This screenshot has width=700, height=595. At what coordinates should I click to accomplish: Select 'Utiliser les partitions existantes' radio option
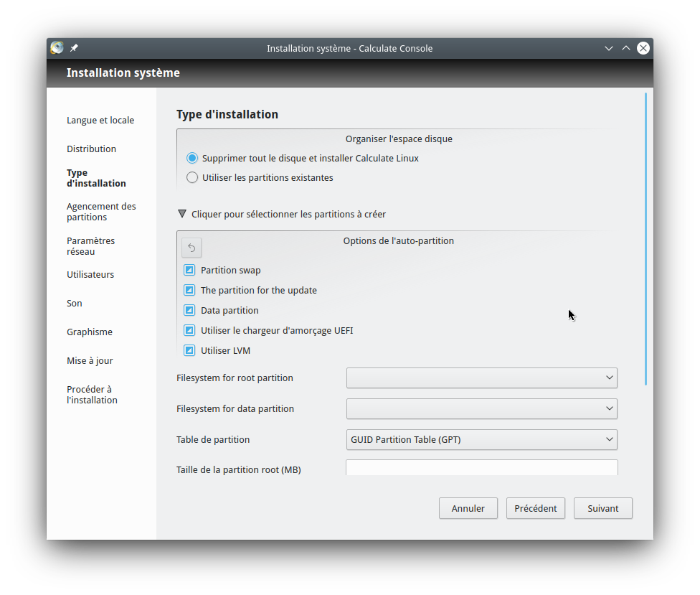(192, 177)
